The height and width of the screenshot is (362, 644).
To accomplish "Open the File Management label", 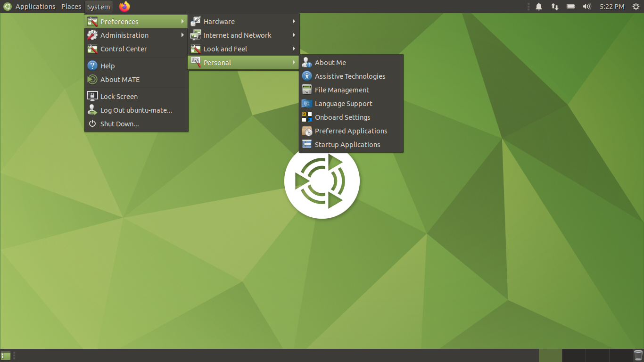I will (x=342, y=90).
